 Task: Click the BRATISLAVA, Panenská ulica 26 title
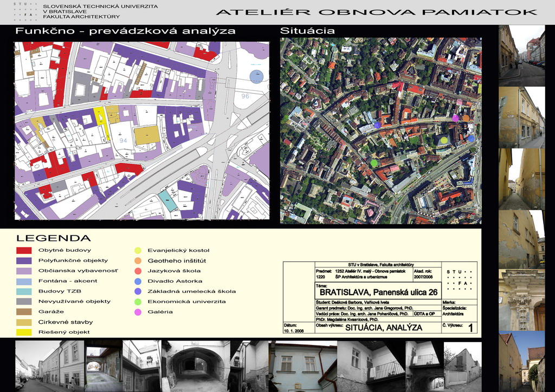[378, 292]
